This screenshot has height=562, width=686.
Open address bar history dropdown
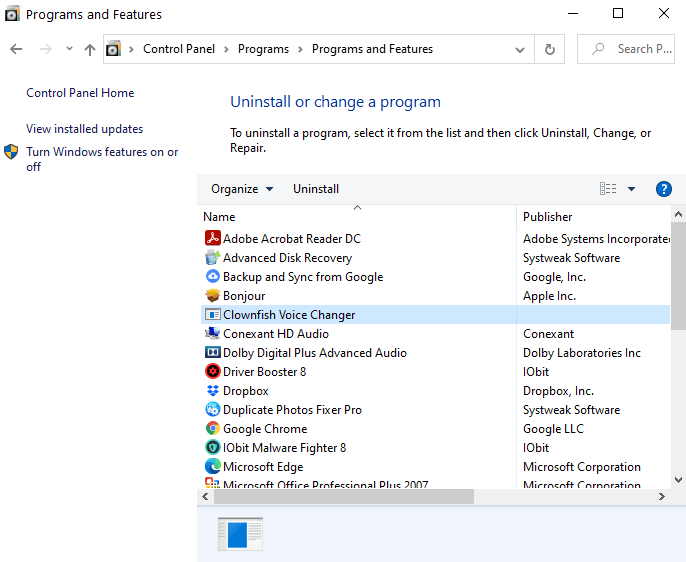[x=520, y=49]
